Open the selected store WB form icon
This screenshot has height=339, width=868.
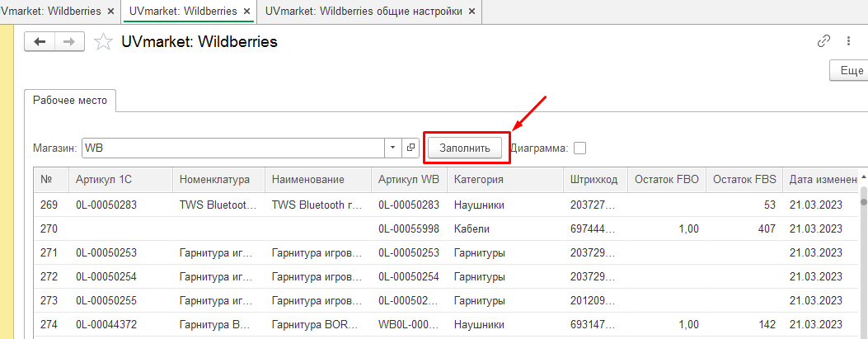411,148
